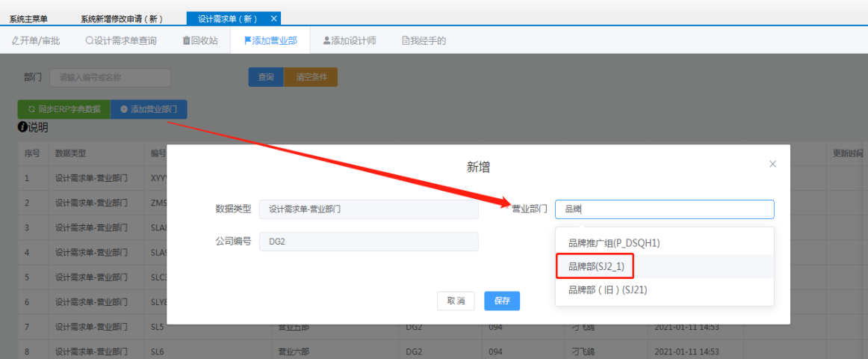This screenshot has height=359, width=868.
Task: Open the 系统新增修改申请（新） tab
Action: click(122, 19)
